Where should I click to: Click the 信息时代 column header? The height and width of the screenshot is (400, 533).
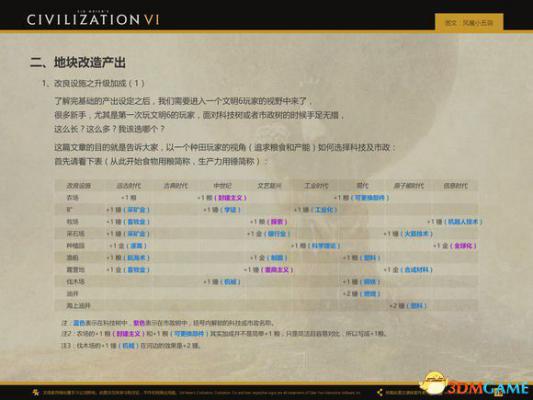(x=455, y=186)
